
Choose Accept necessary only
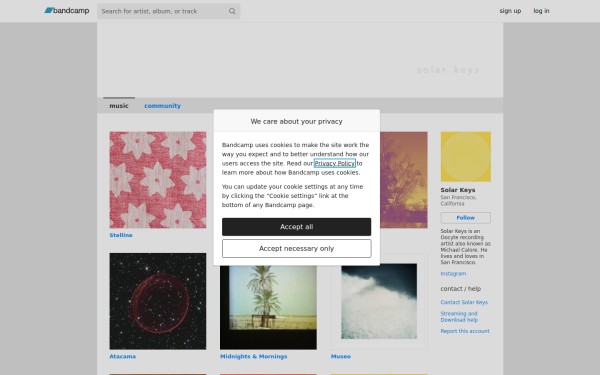point(297,249)
